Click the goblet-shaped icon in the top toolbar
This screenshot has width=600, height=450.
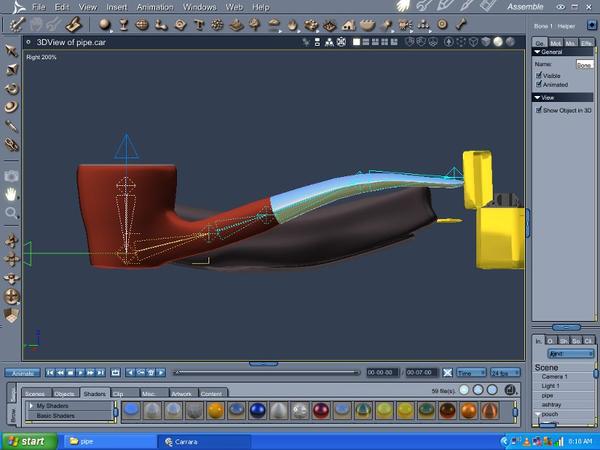coord(124,25)
